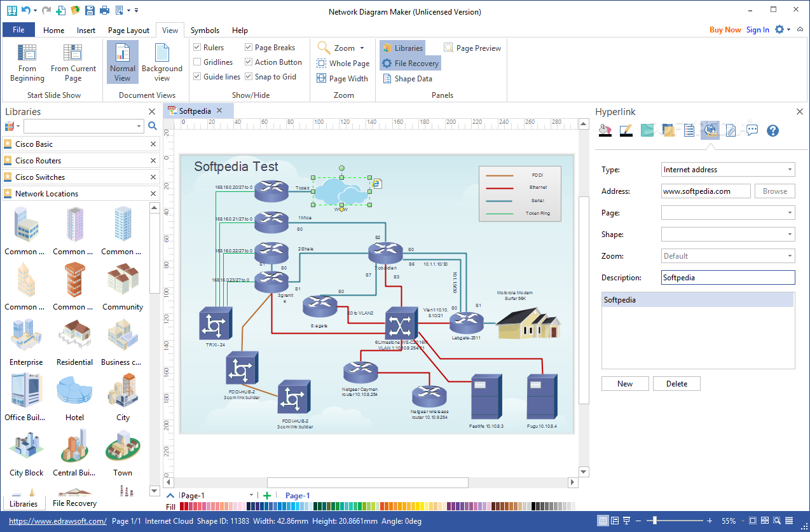Toggle the Libraries panel button
Viewport: 810px width, 532px height.
(x=402, y=48)
